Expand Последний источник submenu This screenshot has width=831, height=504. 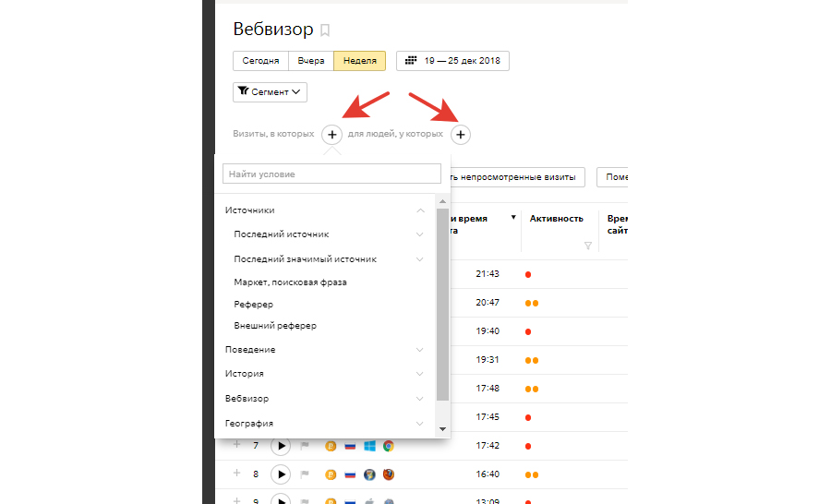pos(420,234)
